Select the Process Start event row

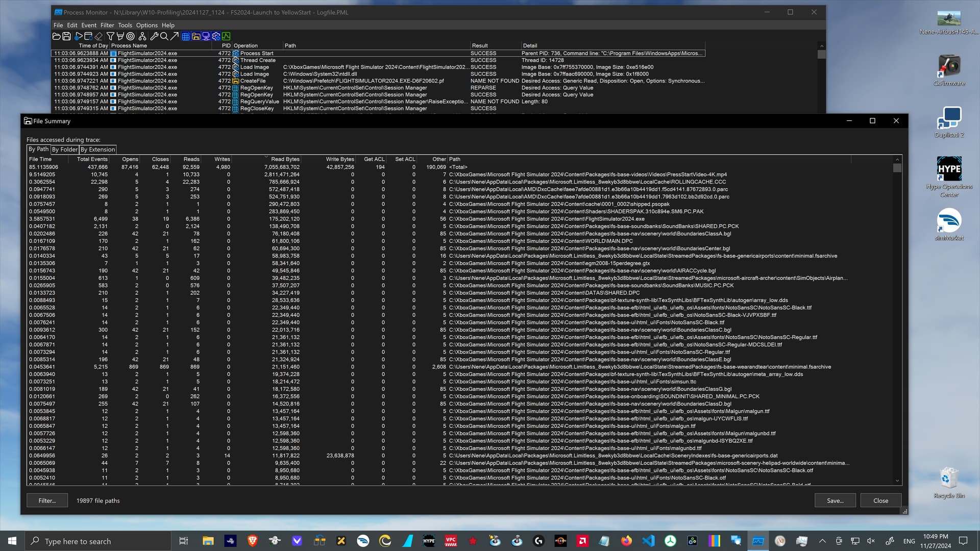(378, 53)
